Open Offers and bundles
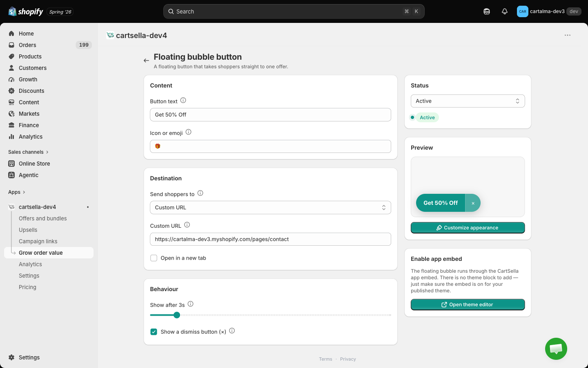This screenshot has width=588, height=368. click(43, 218)
